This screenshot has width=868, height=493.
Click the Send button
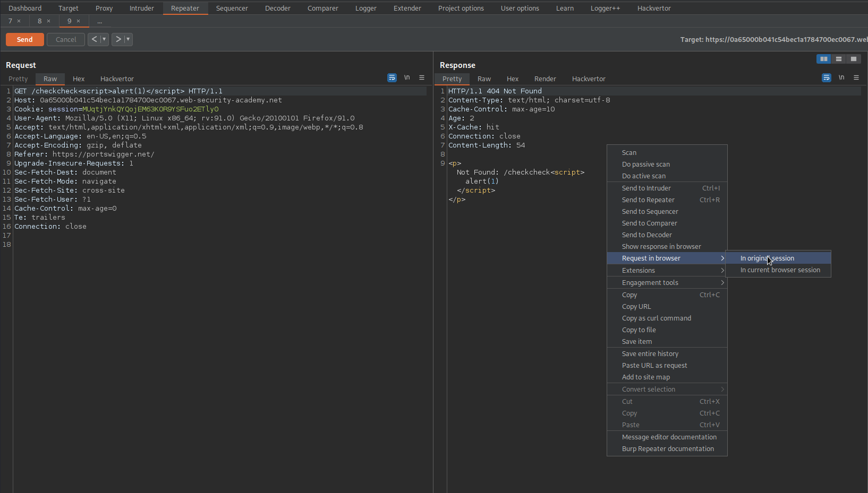pos(25,39)
